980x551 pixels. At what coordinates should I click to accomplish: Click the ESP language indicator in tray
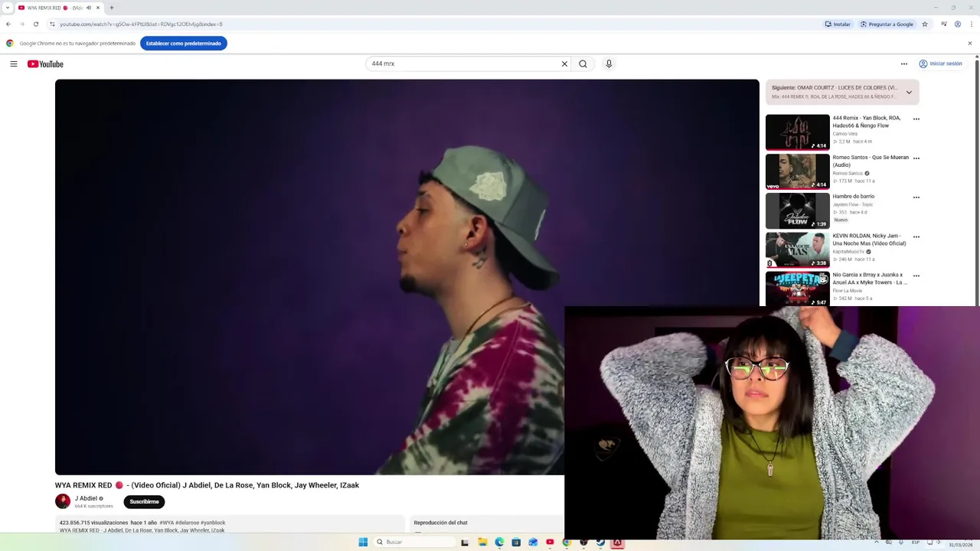pos(916,543)
